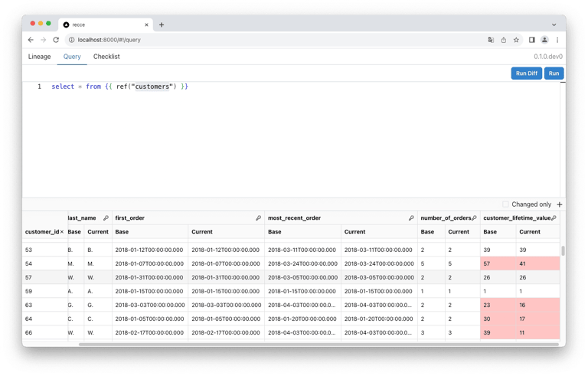
Task: Click the share icon in address bar
Action: click(x=504, y=40)
